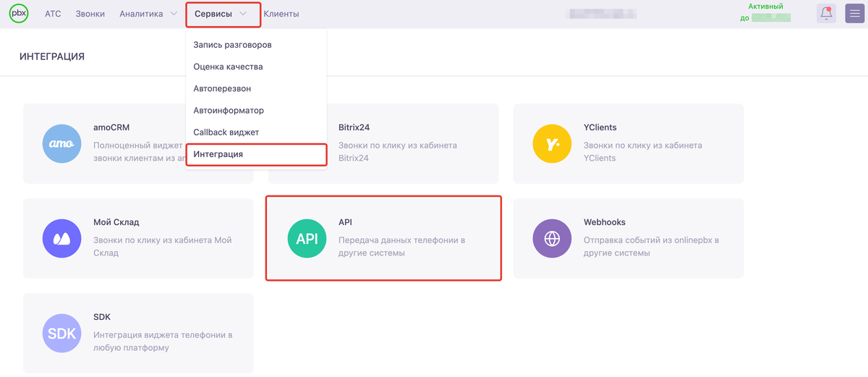Open the Webhooks globe icon
Viewport: 868px width, 377px height.
(552, 238)
